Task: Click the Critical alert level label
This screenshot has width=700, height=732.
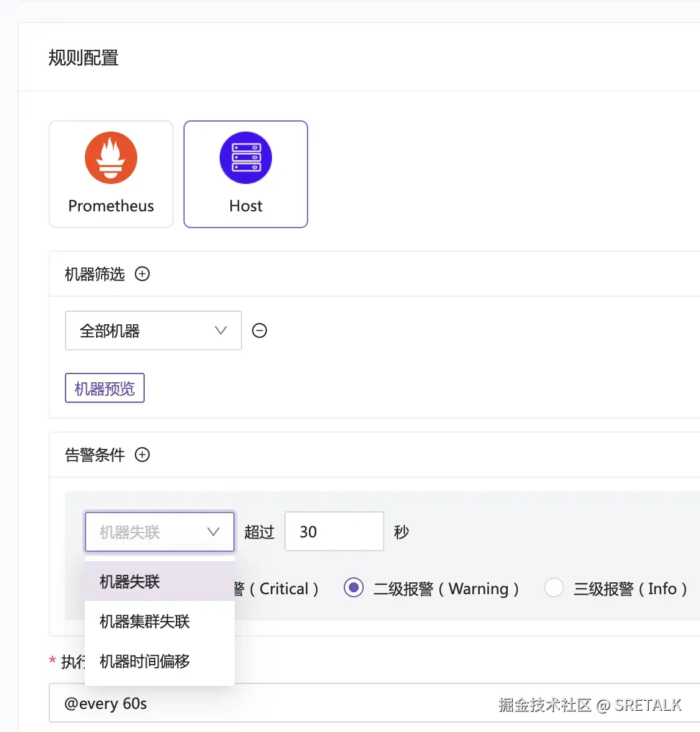Action: pos(277,589)
